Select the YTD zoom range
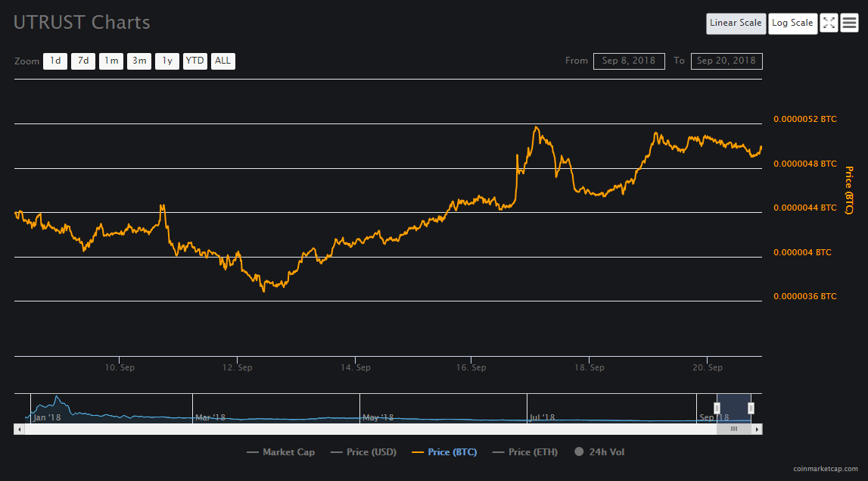Screen dimensions: 868x481 pos(194,61)
